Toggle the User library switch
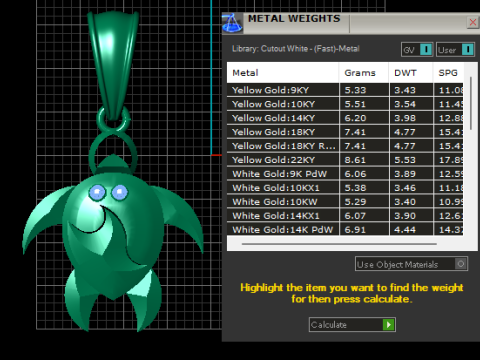The height and width of the screenshot is (360, 480). pos(455,50)
